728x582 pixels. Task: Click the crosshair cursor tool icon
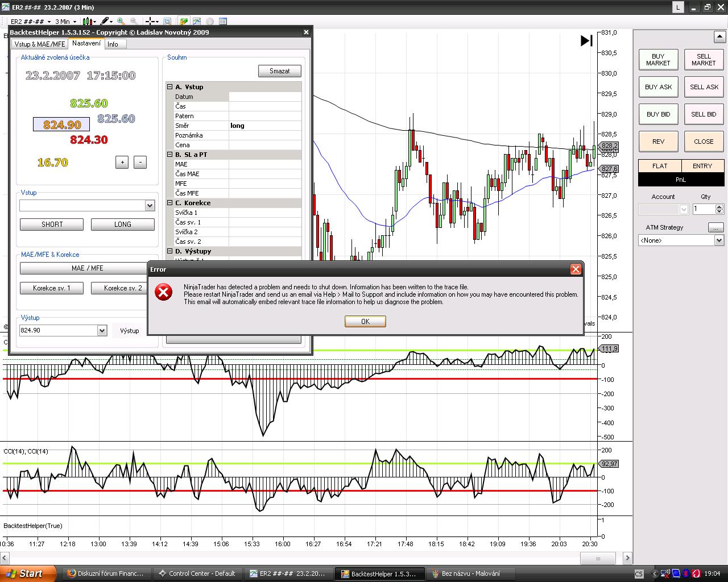coord(150,22)
